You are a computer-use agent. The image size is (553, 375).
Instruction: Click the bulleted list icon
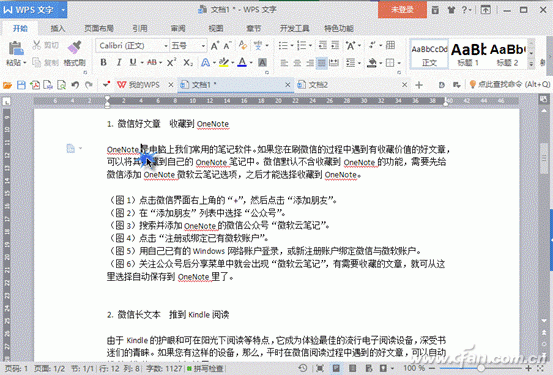click(x=283, y=46)
